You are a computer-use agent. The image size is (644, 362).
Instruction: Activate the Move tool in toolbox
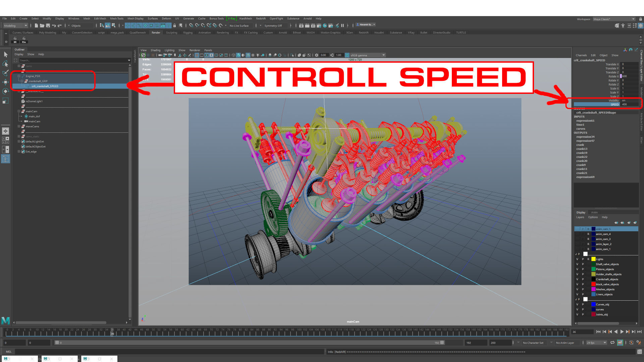[x=5, y=82]
